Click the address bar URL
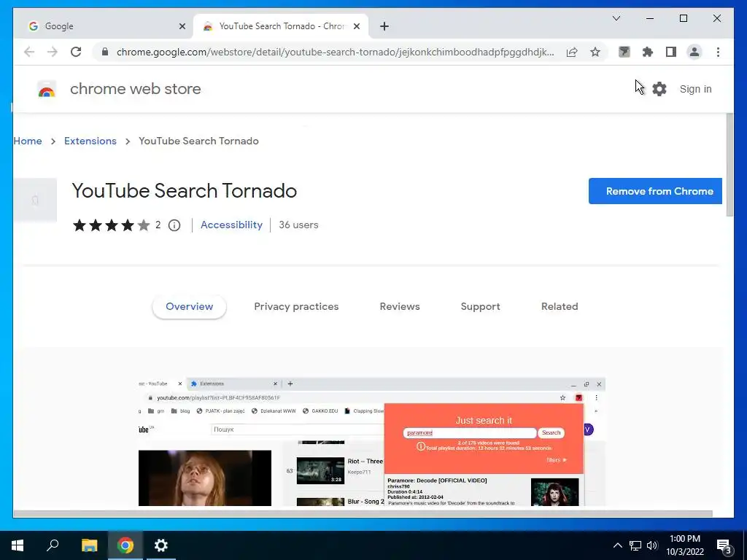The height and width of the screenshot is (560, 747). tap(336, 52)
